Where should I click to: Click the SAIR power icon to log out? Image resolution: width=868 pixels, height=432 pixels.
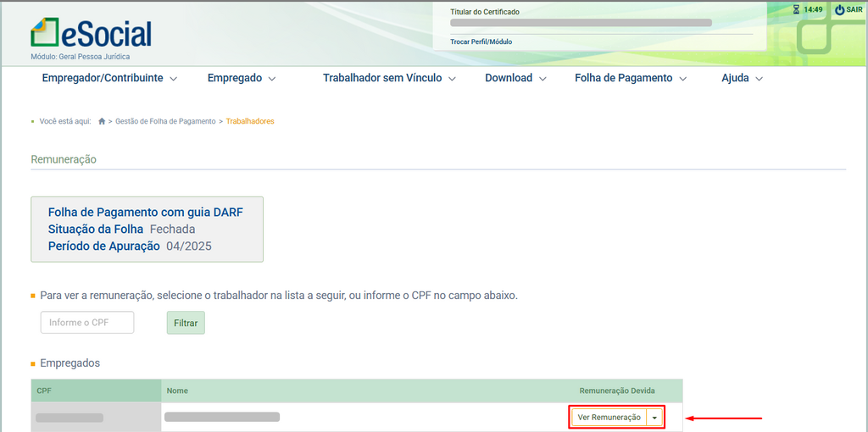(x=839, y=10)
